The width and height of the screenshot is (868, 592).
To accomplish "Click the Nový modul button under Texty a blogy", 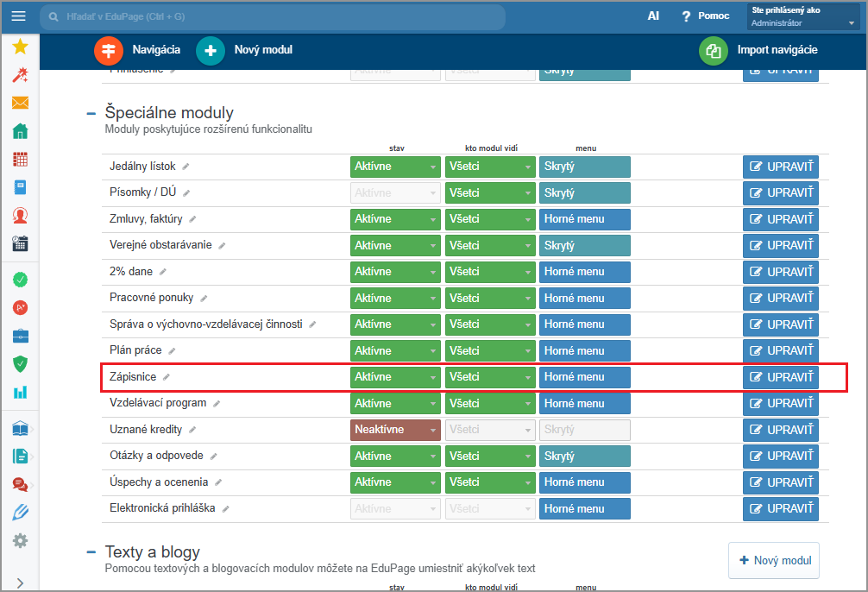I will pos(773,561).
